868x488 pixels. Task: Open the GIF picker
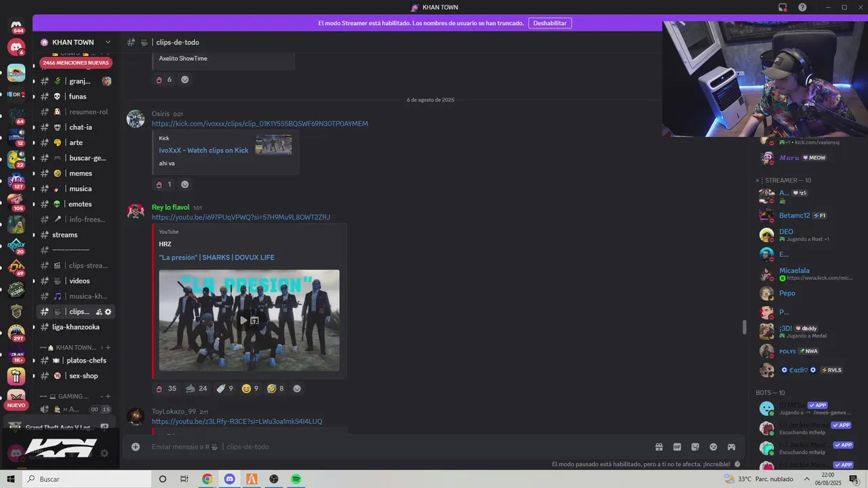(x=677, y=447)
